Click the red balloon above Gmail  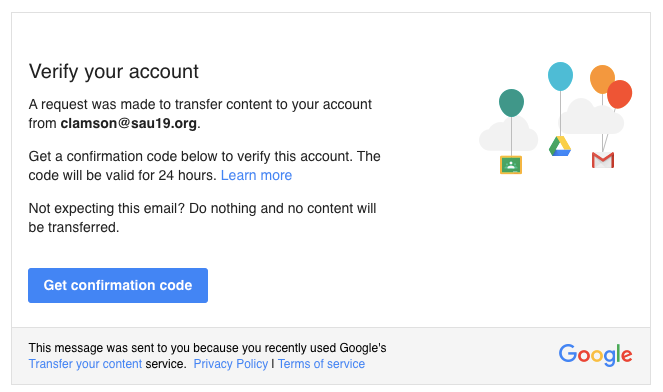[x=619, y=94]
